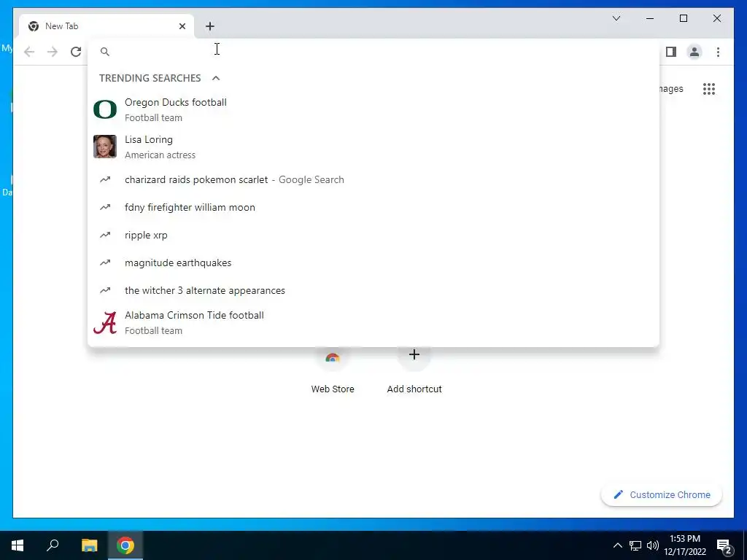This screenshot has height=560, width=747.
Task: Click the network status tray icon
Action: [x=635, y=545]
